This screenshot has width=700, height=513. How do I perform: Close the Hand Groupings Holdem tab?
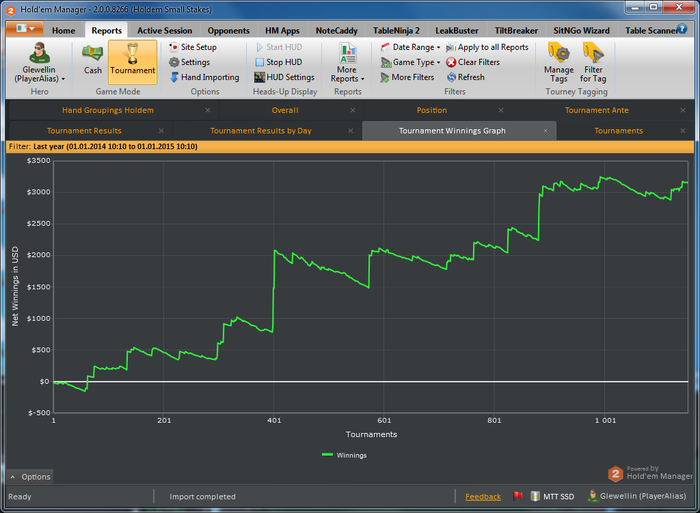[x=208, y=110]
